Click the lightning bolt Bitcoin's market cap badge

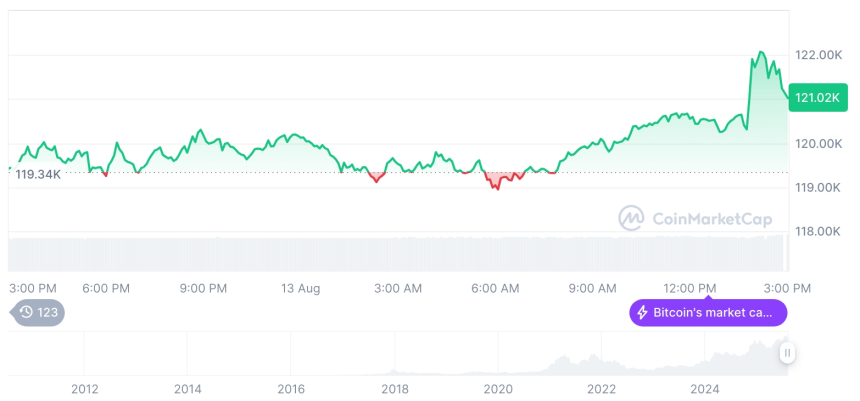(x=708, y=313)
